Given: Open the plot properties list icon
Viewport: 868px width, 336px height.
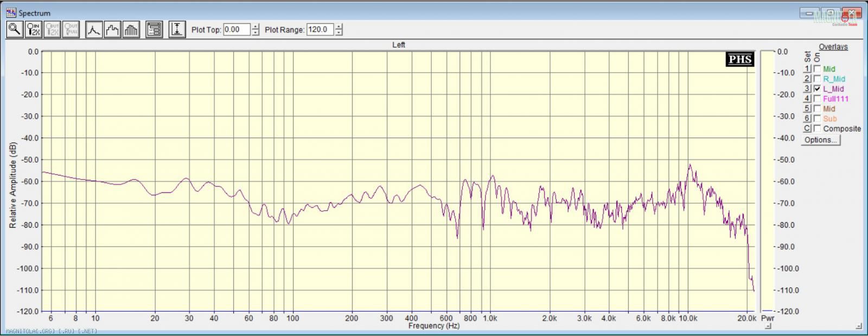Looking at the screenshot, I should 154,29.
